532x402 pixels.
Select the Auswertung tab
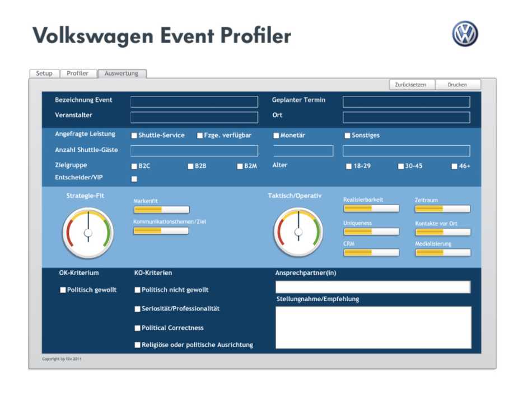[x=122, y=73]
